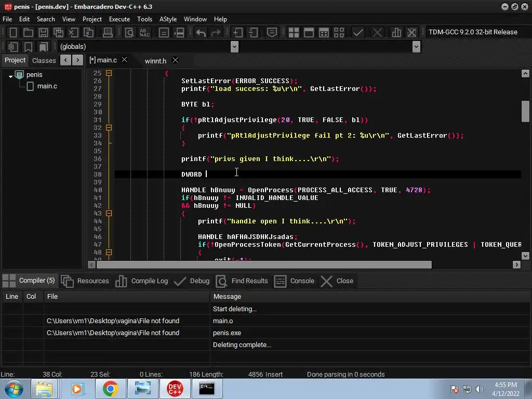This screenshot has height=399, width=532.
Task: Click the New file toolbar icon
Action: point(13,33)
